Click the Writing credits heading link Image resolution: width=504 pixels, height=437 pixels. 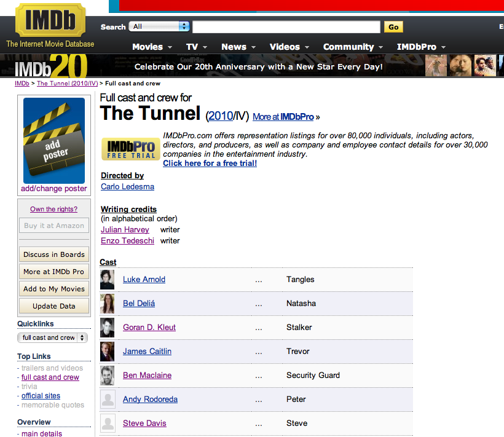coord(128,209)
